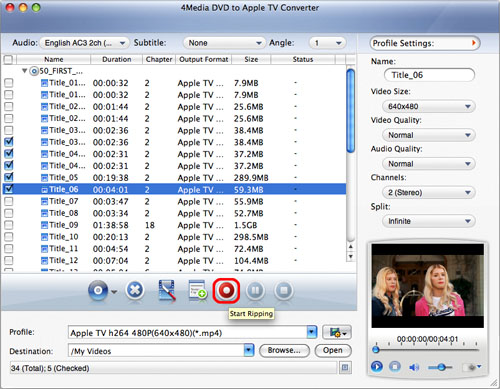Start ripping with the red record button
Screen dimensions: 500x389
226,291
